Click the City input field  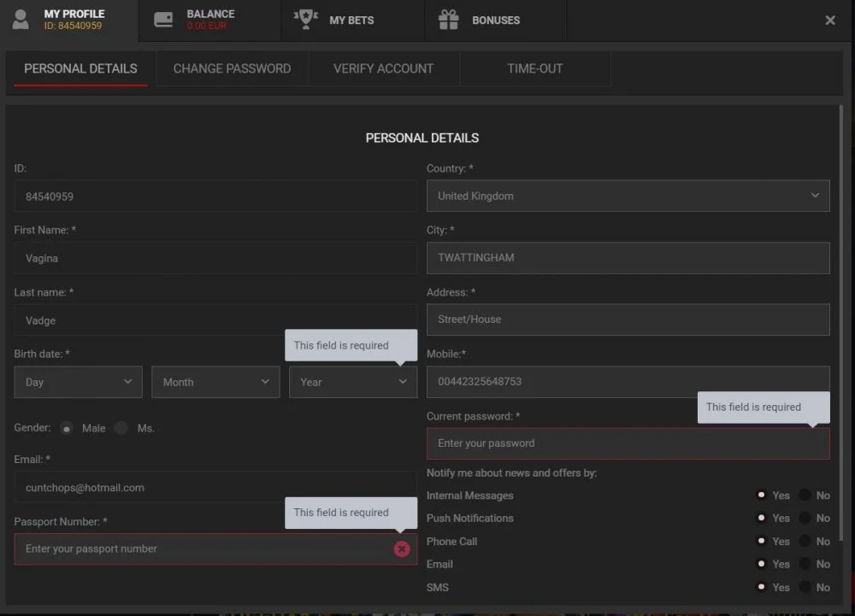[628, 258]
